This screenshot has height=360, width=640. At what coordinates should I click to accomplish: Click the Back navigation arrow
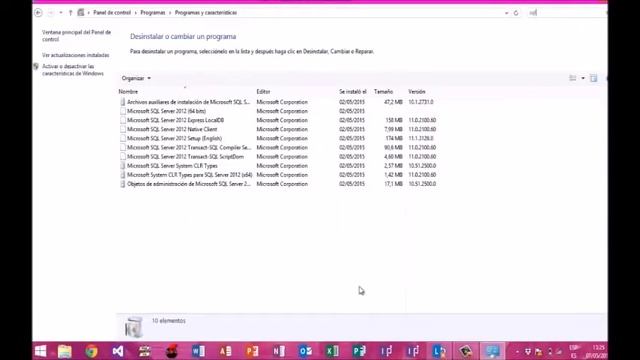pos(38,13)
